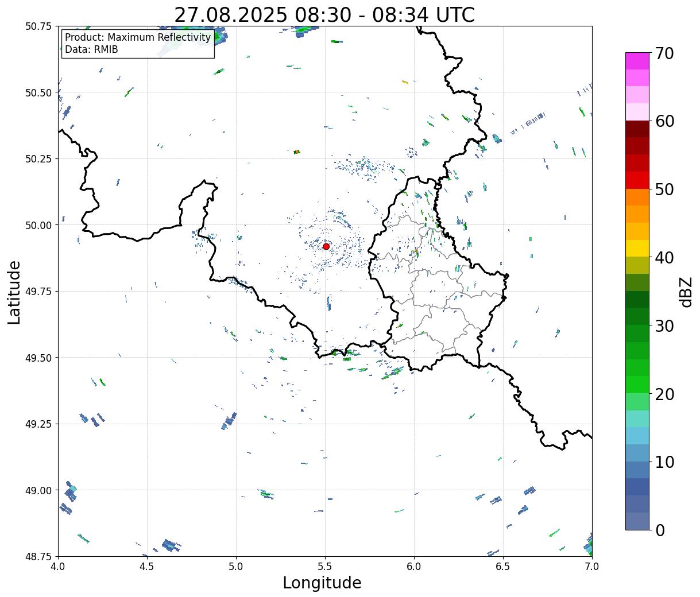
Task: Click the colorbar tick label 50
Action: (x=664, y=189)
